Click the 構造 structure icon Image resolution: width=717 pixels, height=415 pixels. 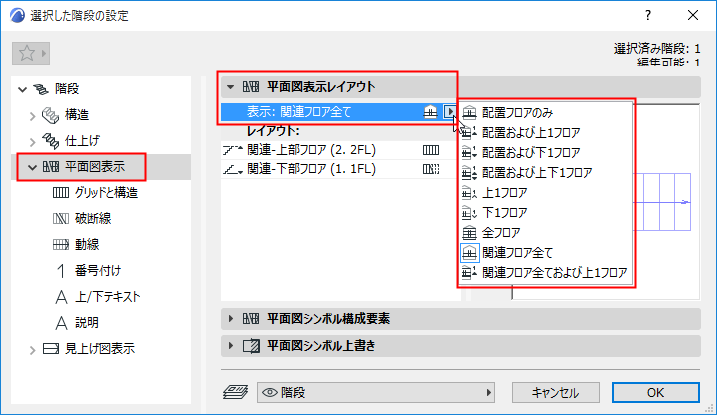pos(50,115)
